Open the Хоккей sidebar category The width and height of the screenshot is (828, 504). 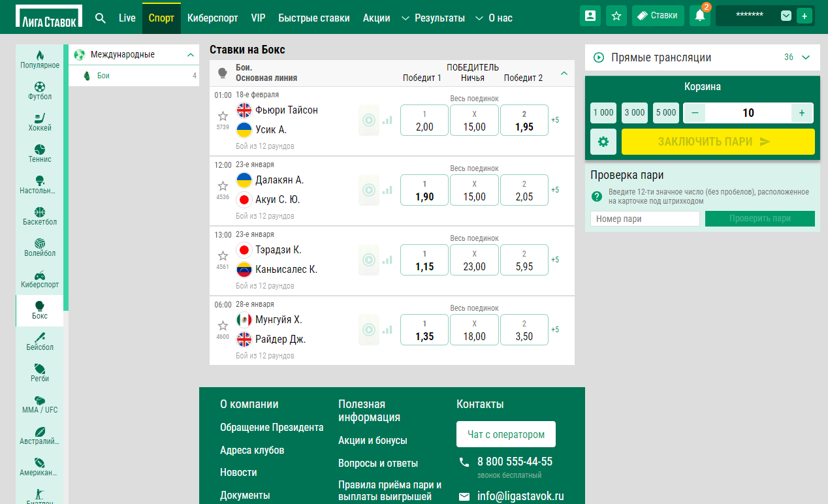(x=40, y=123)
